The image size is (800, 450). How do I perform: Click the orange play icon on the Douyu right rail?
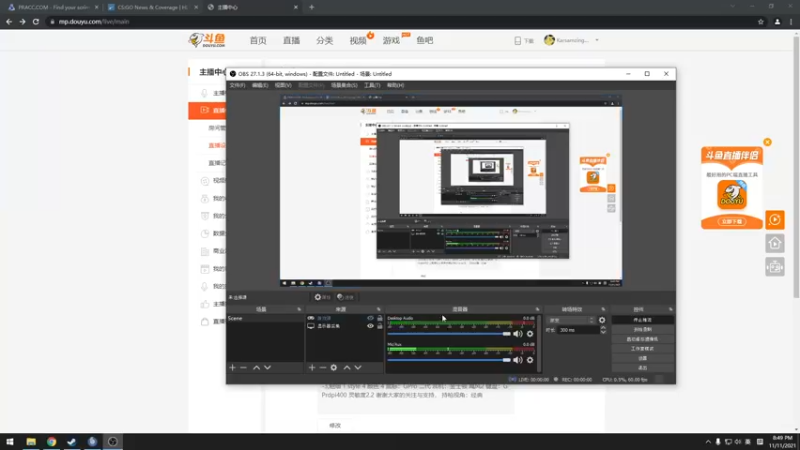click(x=774, y=220)
